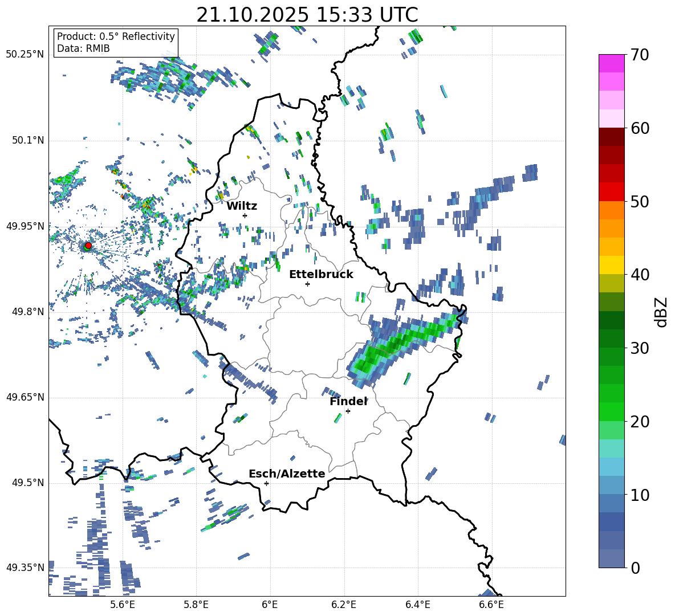Click the 60 label on the colorbar
This screenshot has width=675, height=616.
coord(639,128)
